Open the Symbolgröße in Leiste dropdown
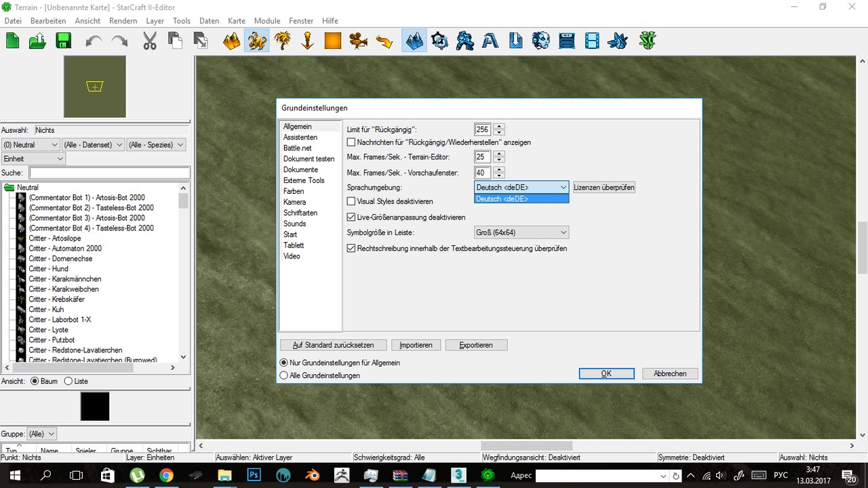 (x=521, y=232)
